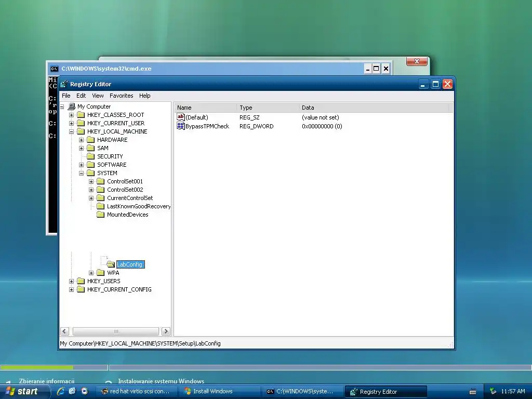Click the BypassTPMCheck DWORD value icon
This screenshot has width=532, height=399.
click(x=180, y=126)
